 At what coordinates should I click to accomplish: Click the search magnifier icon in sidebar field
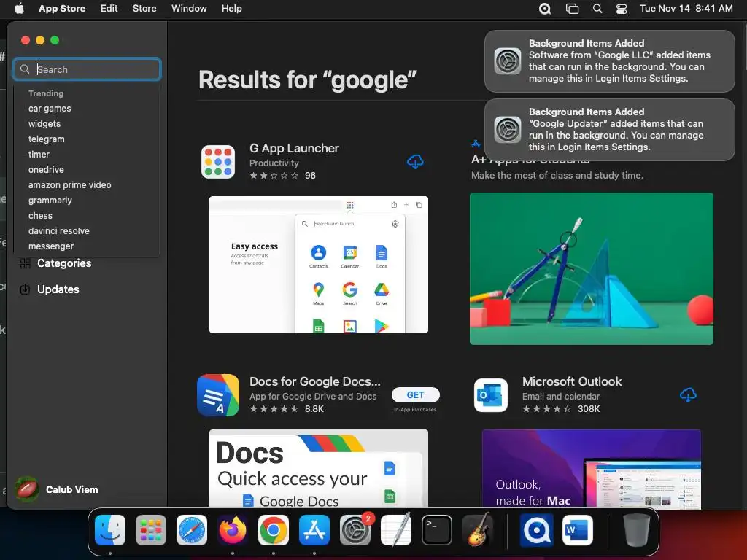(x=25, y=69)
